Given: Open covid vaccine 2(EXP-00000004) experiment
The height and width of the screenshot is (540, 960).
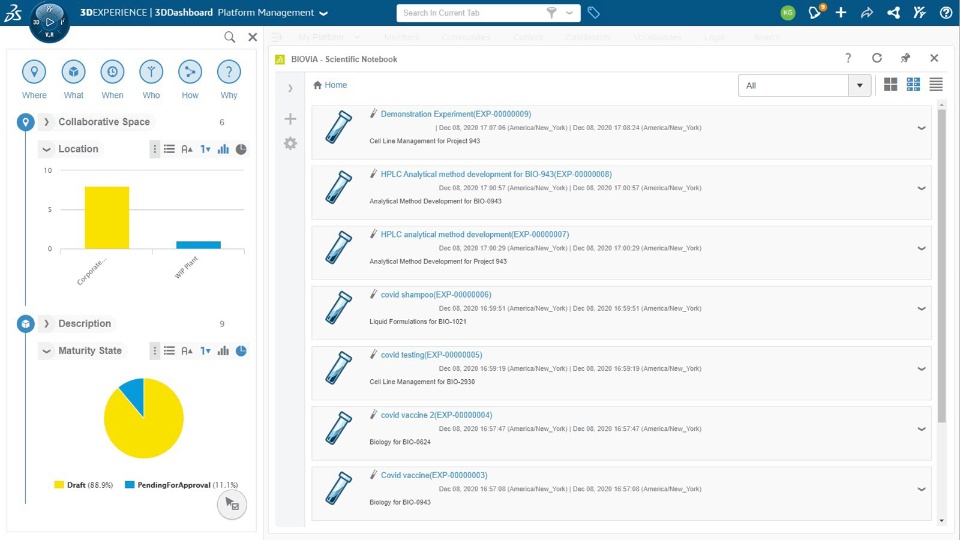Looking at the screenshot, I should (436, 415).
